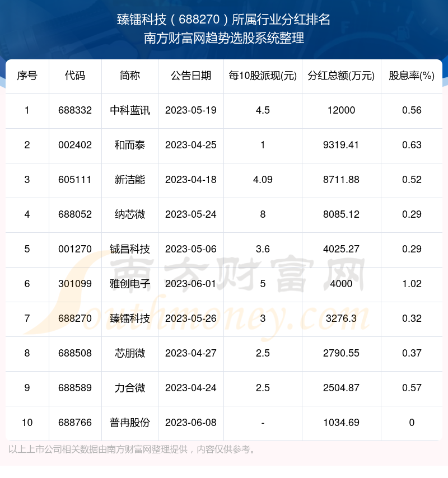Click date 2023-04-25

191,145
